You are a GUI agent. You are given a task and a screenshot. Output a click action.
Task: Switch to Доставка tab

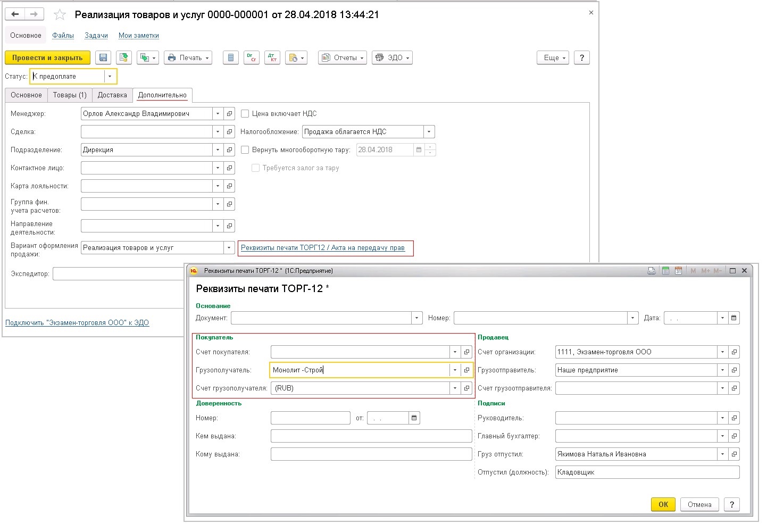coord(112,95)
